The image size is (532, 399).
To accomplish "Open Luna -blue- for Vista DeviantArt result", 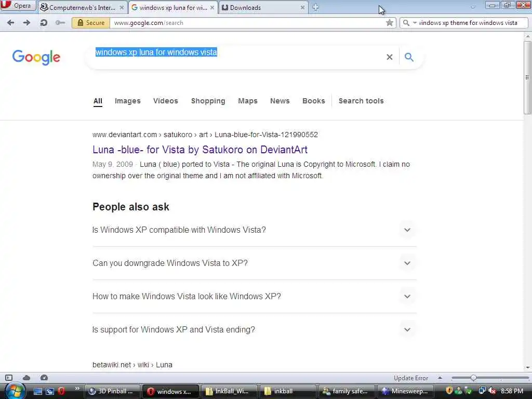I will [x=200, y=150].
